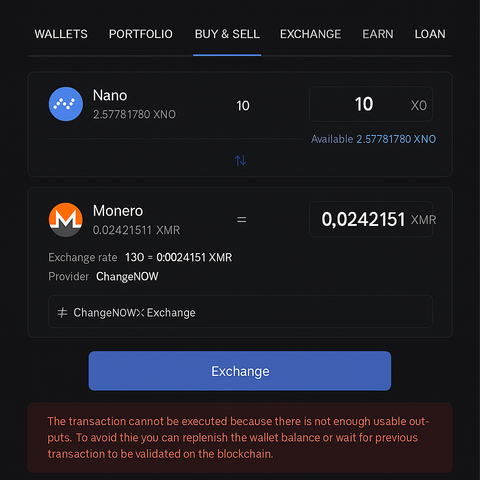
Task: Click the exchange rate value text
Action: tap(178, 257)
